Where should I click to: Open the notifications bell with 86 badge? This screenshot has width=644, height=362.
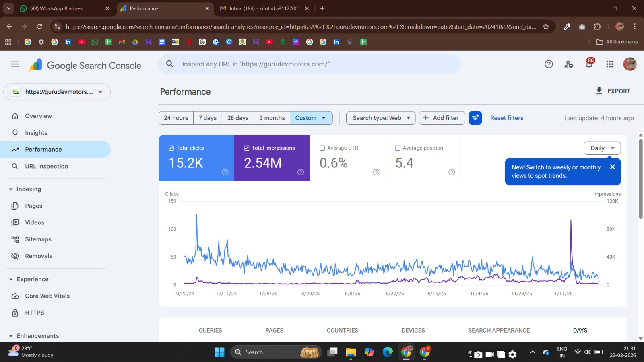pyautogui.click(x=589, y=64)
